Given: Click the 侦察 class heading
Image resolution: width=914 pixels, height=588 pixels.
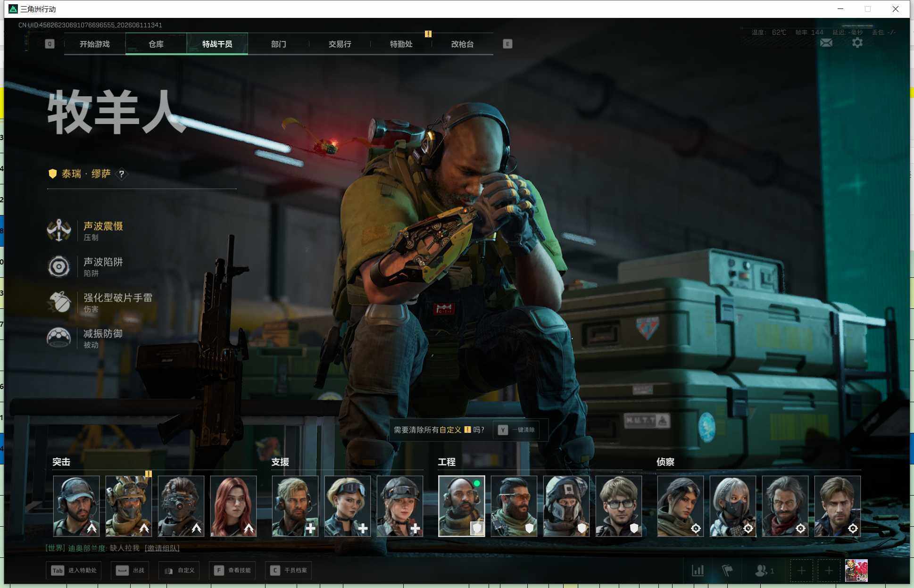Looking at the screenshot, I should click(x=665, y=462).
